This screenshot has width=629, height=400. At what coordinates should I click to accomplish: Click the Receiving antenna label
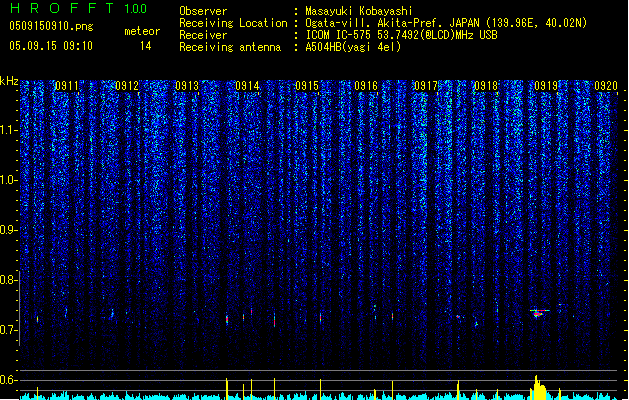point(230,47)
